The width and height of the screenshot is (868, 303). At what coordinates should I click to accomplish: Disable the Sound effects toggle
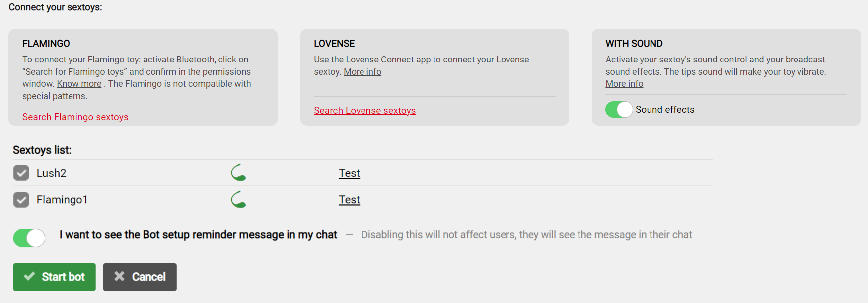(619, 109)
